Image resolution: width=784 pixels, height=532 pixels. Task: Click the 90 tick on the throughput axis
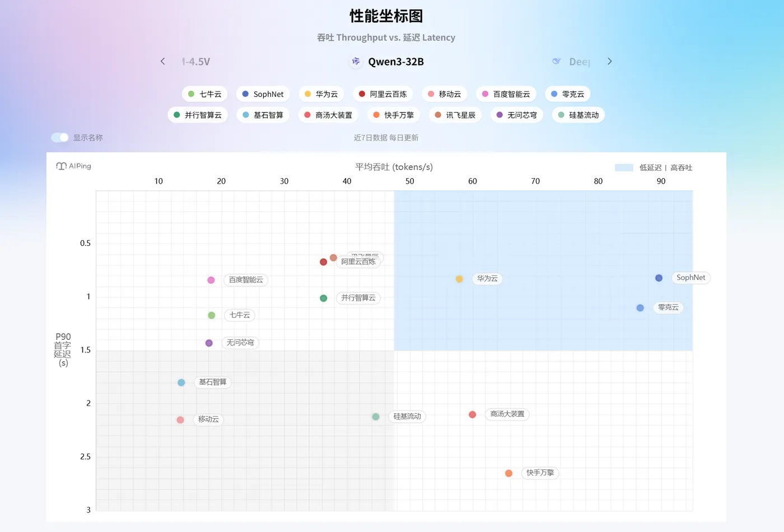coord(661,181)
